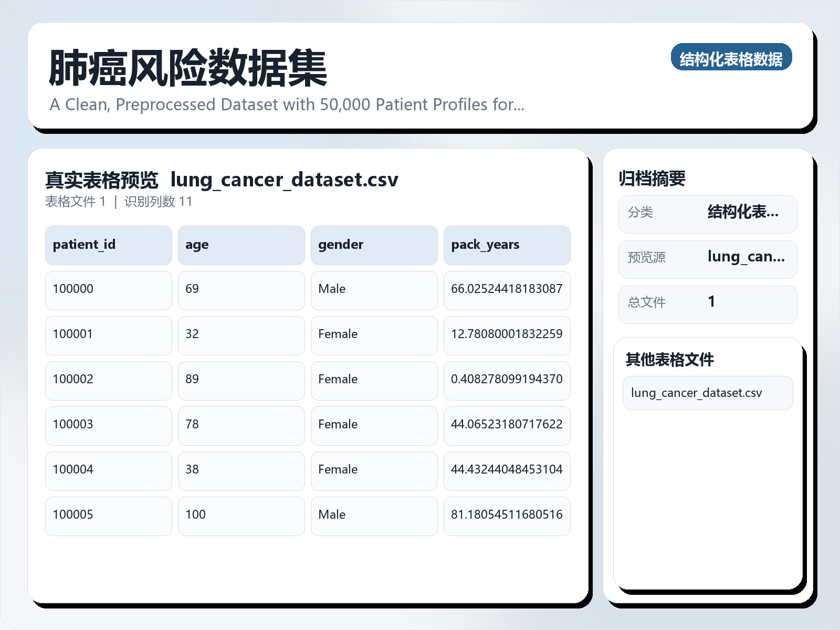Select cell containing patient_id 100000
Screen dimensions: 840x630
coord(108,290)
